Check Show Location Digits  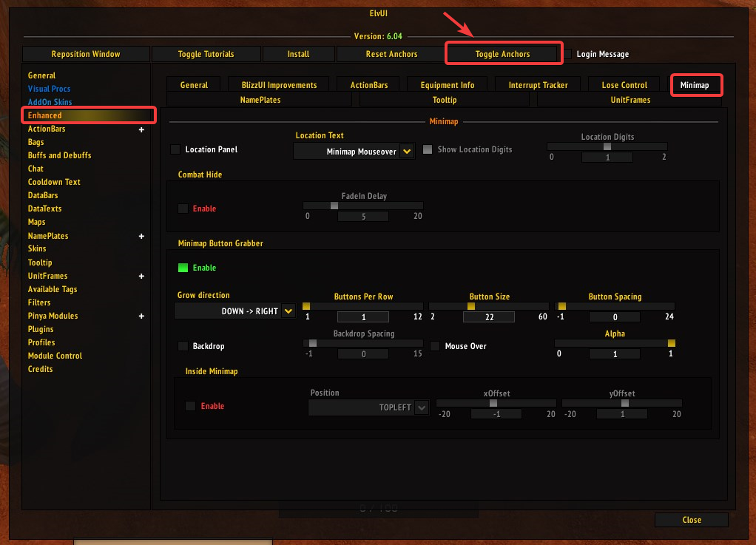pos(427,149)
